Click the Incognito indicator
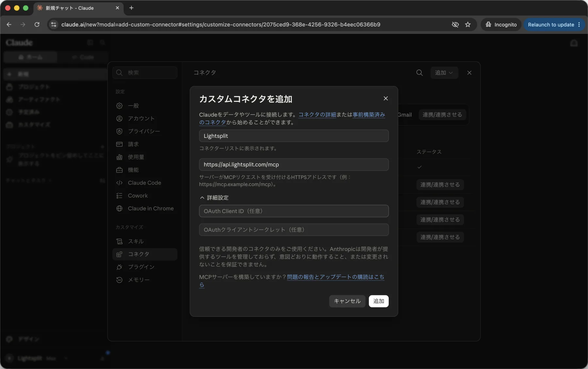Viewport: 588px width, 369px height. tap(501, 24)
